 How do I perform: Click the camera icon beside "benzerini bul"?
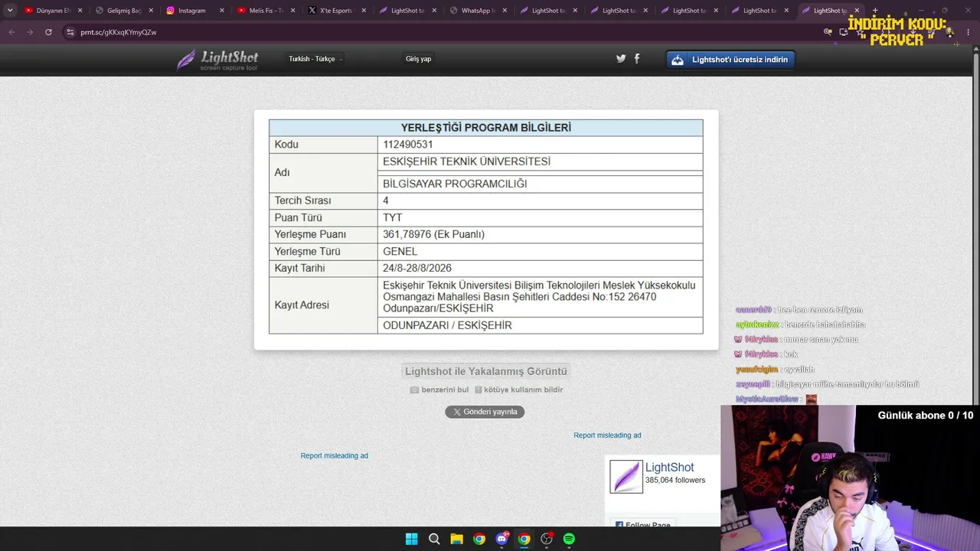pos(414,390)
